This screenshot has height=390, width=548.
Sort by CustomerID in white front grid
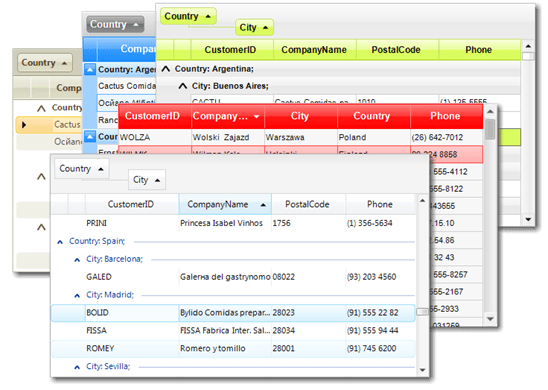pyautogui.click(x=131, y=204)
